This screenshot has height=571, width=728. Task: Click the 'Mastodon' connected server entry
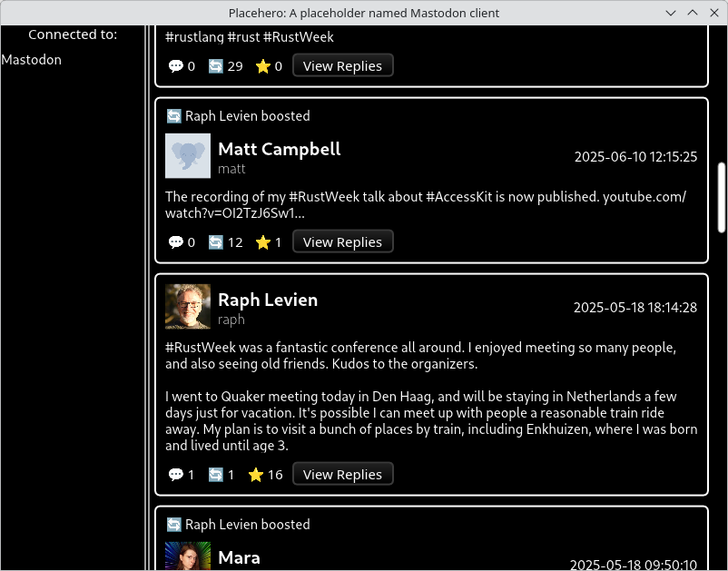click(31, 60)
